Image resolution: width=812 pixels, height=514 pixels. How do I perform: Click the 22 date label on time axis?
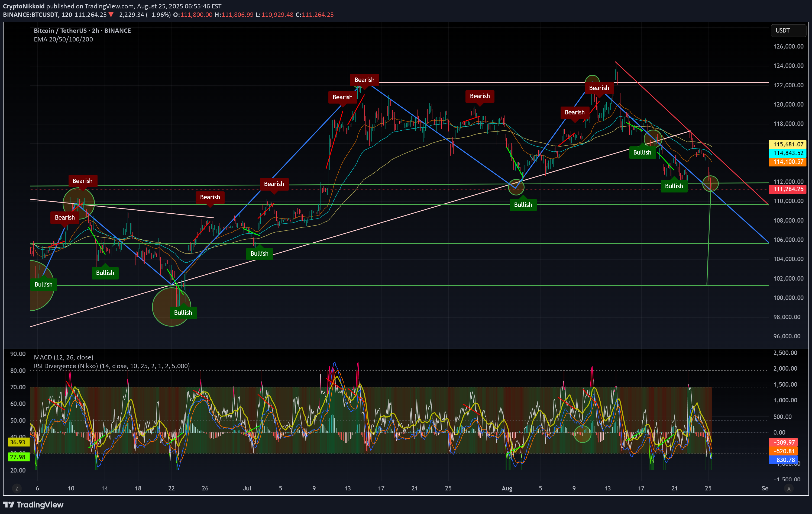172,488
